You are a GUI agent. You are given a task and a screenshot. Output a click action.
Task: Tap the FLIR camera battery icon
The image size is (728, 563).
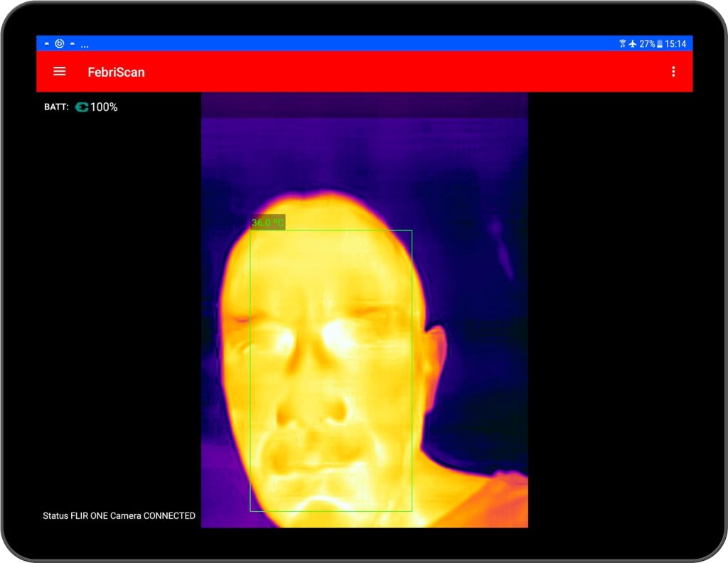click(82, 107)
